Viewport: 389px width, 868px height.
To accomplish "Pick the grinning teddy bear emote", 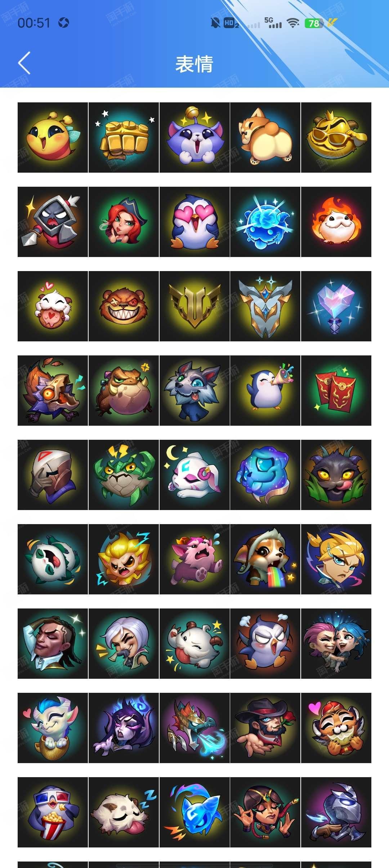I will [124, 306].
